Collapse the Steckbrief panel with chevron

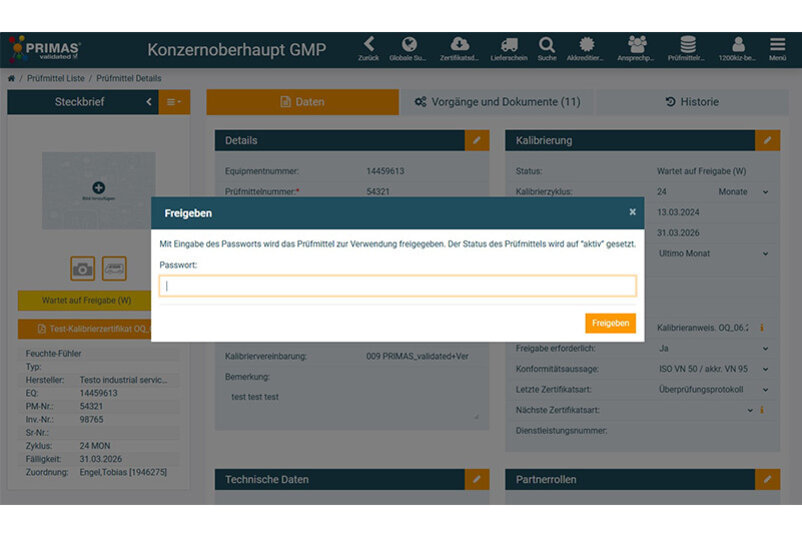pyautogui.click(x=149, y=102)
